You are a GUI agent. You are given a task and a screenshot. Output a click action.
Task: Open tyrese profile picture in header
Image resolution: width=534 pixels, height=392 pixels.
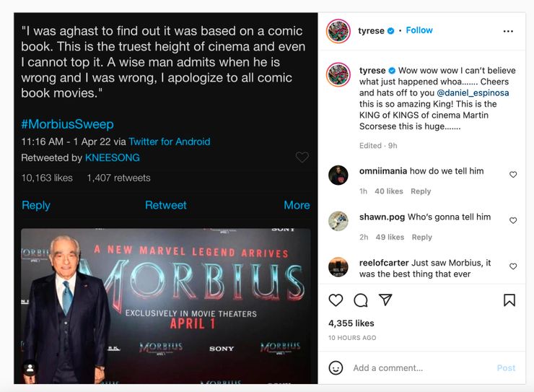[338, 31]
